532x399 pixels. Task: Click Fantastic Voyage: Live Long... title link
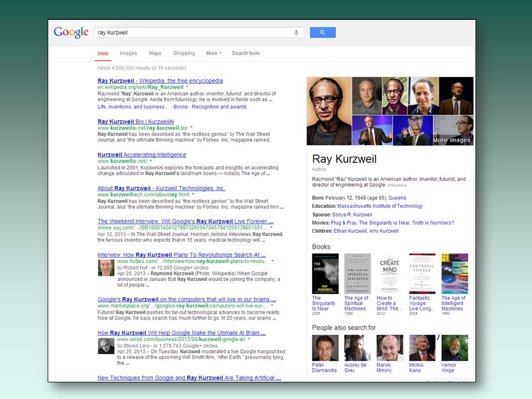pos(421,303)
